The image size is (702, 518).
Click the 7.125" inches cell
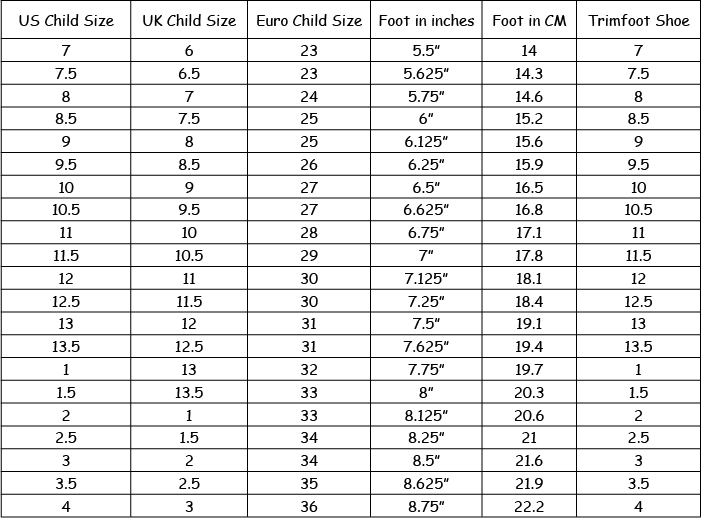[426, 278]
